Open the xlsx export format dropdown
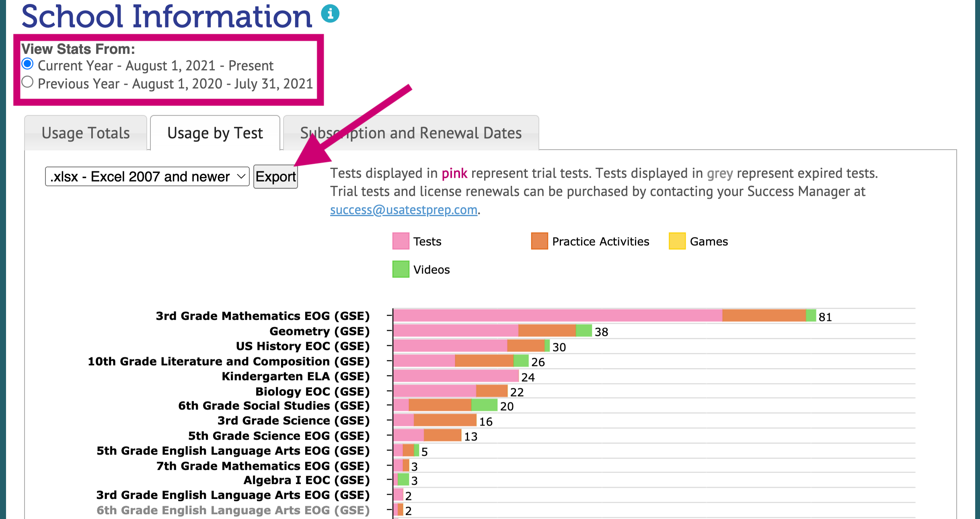The width and height of the screenshot is (980, 519). pos(147,177)
